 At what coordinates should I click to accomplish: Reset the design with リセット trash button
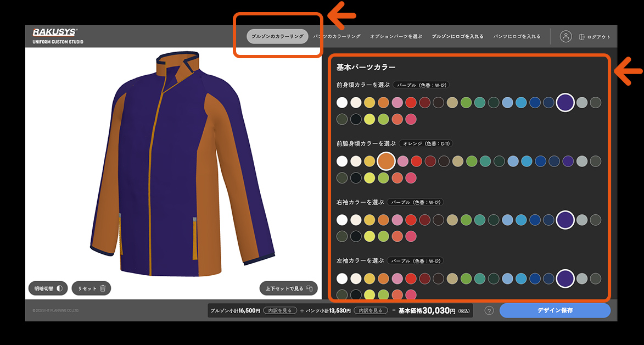click(91, 288)
